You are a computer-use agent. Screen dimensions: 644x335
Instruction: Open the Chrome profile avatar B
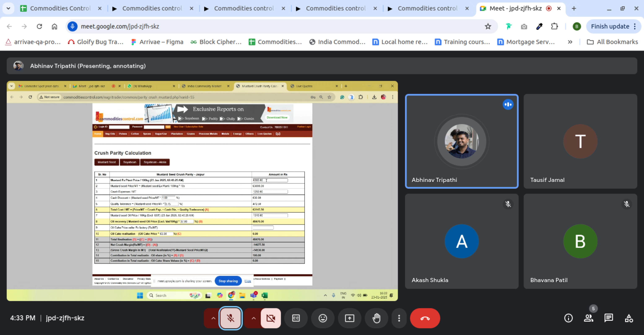[x=576, y=26]
